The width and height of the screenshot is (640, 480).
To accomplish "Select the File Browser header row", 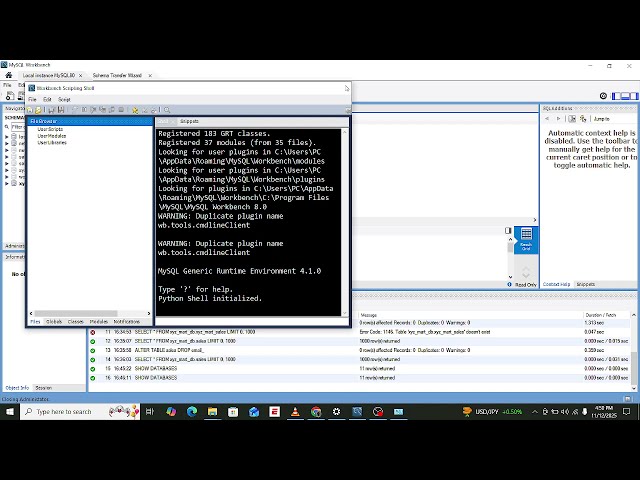I will [x=90, y=121].
